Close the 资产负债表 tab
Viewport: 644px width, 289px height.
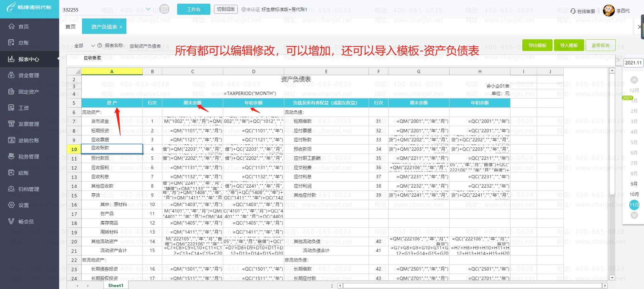click(x=121, y=27)
